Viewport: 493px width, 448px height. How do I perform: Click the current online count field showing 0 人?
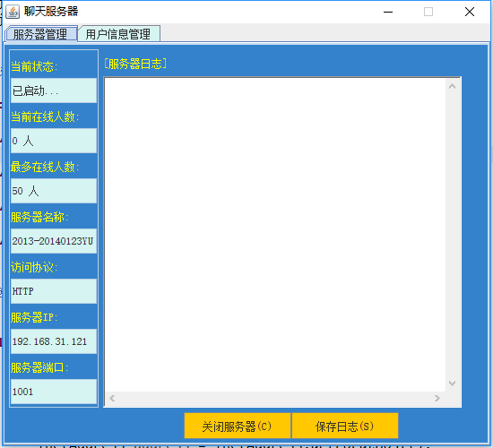pos(54,141)
